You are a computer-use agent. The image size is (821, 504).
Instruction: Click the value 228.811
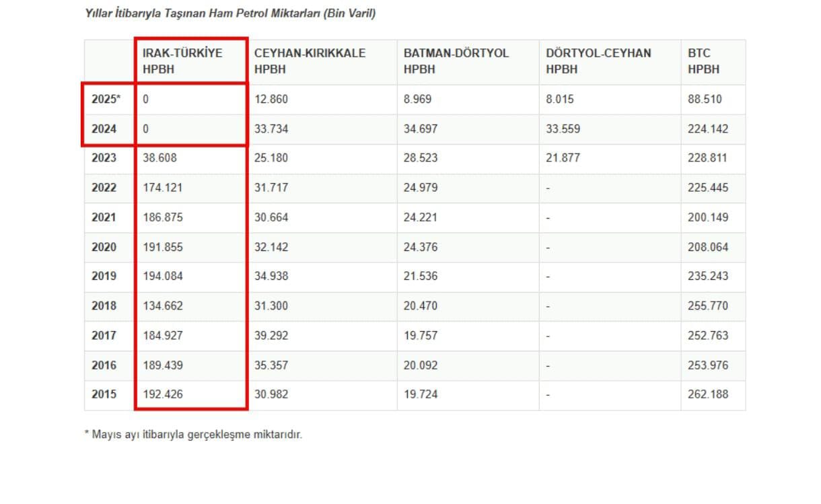tap(708, 158)
